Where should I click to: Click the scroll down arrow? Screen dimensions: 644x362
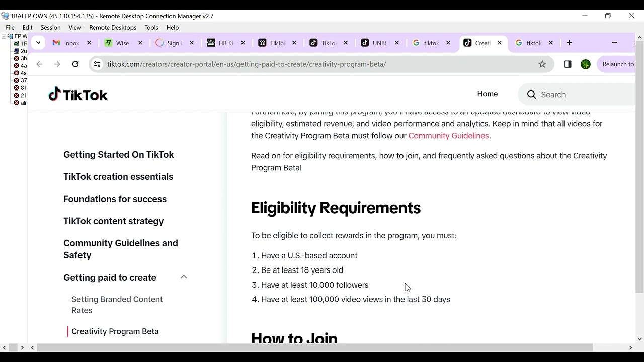coord(639,339)
